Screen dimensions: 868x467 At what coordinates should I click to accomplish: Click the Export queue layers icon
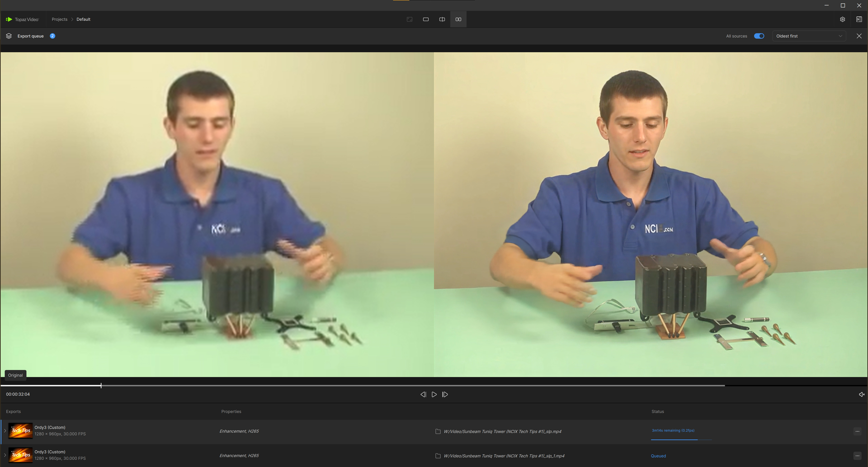9,36
